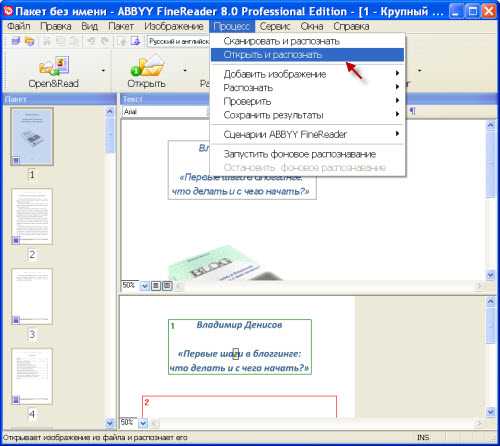
Task: Click the open batch icon in toolbar
Action: pos(30,42)
